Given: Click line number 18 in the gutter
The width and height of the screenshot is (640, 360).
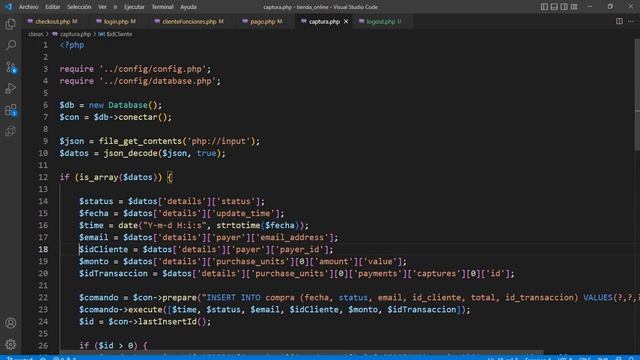Looking at the screenshot, I should [43, 249].
